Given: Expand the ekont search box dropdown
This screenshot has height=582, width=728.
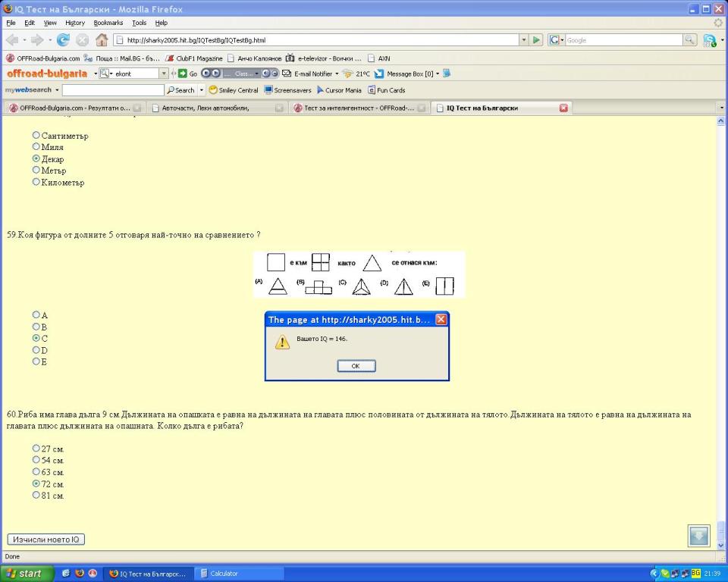Looking at the screenshot, I should click(x=164, y=74).
